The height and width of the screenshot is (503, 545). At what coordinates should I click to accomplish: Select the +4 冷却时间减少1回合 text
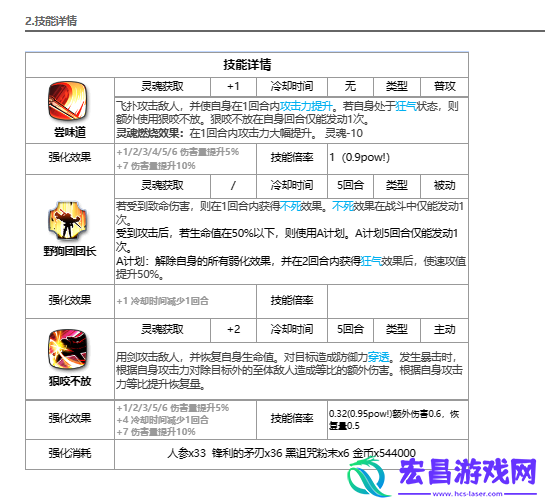(x=163, y=420)
